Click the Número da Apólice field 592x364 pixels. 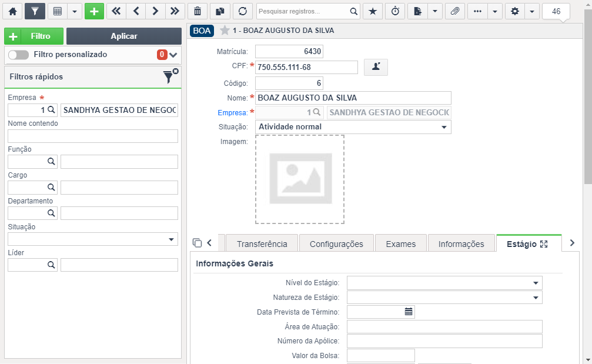pyautogui.click(x=444, y=341)
